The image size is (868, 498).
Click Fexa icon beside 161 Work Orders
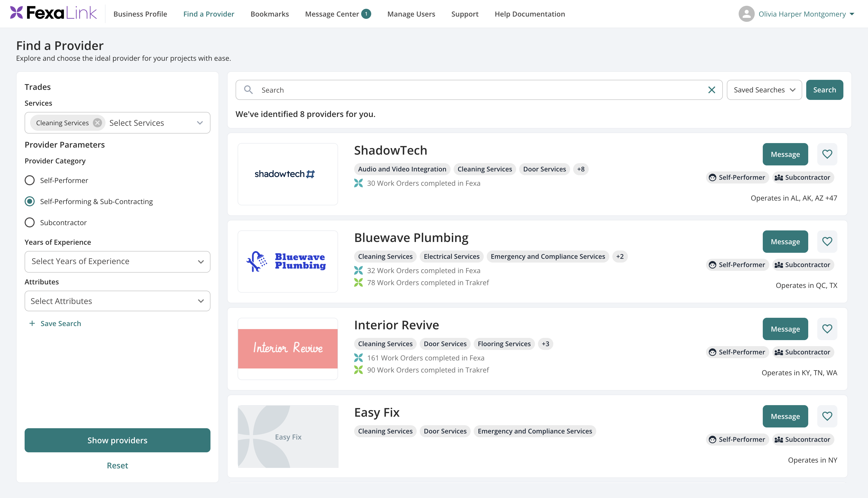point(358,358)
